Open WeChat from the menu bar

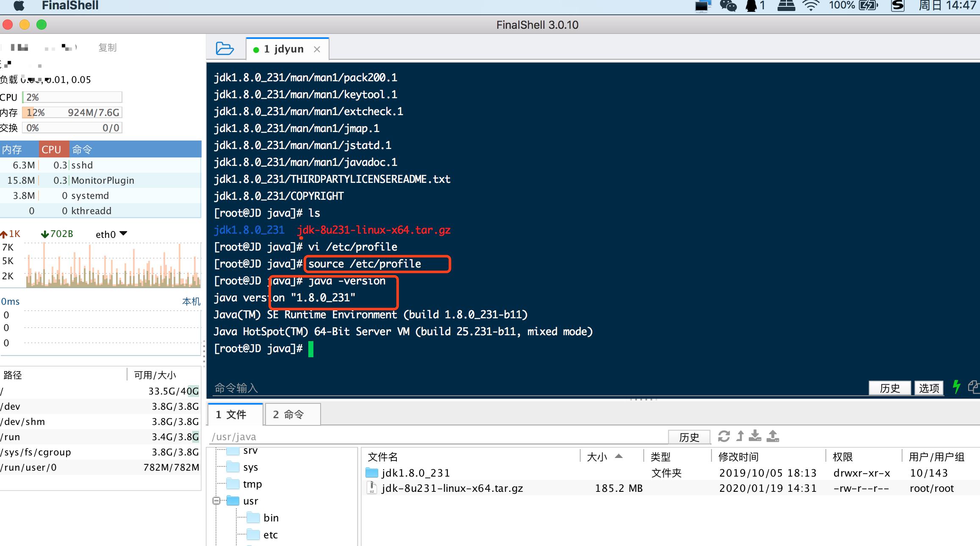point(728,6)
